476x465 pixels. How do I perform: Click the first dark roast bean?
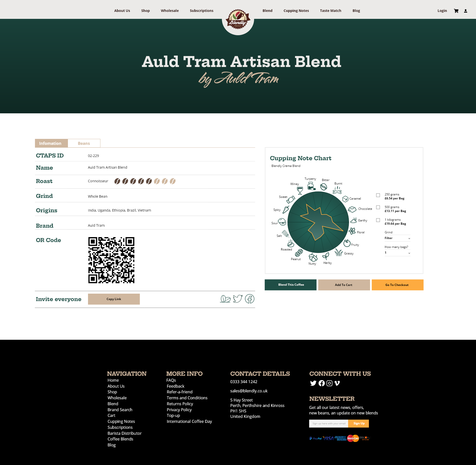117,181
